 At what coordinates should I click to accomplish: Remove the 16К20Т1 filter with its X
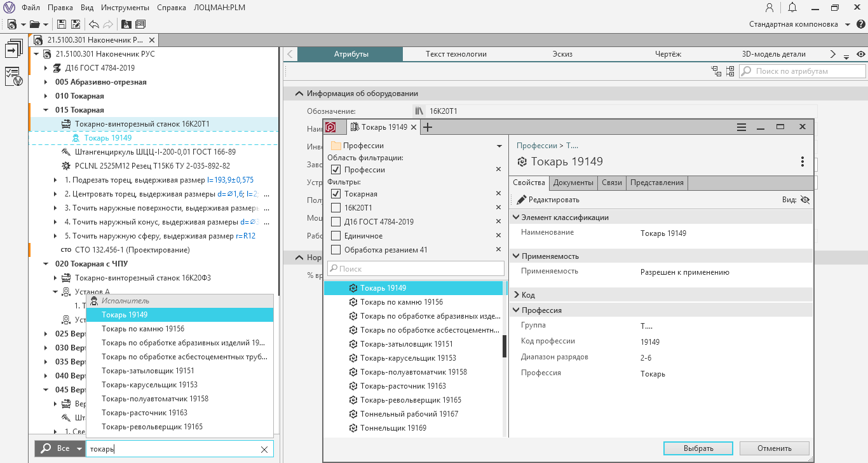point(499,208)
